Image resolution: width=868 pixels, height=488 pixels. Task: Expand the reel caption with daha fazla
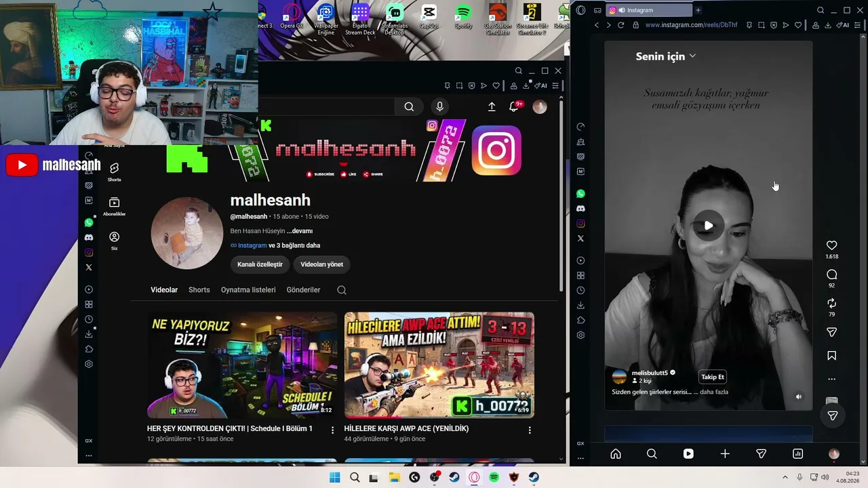pyautogui.click(x=714, y=392)
